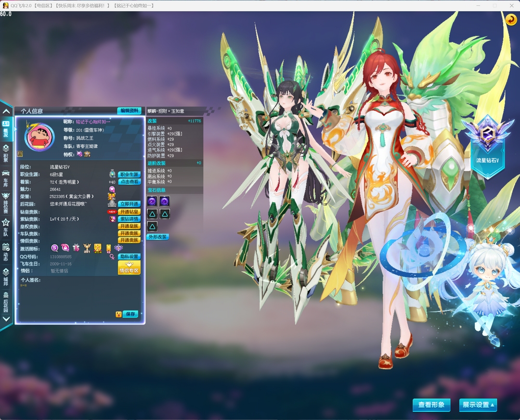The width and height of the screenshot is (520, 420).
Task: Click the 后花园 garden sidebar icon
Action: click(6, 301)
